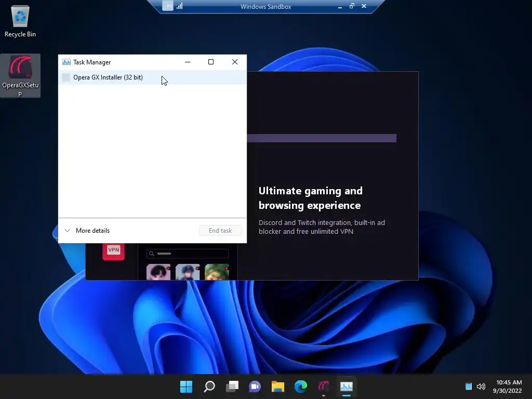Expand More details in Task Manager
The height and width of the screenshot is (399, 532).
[x=87, y=231]
